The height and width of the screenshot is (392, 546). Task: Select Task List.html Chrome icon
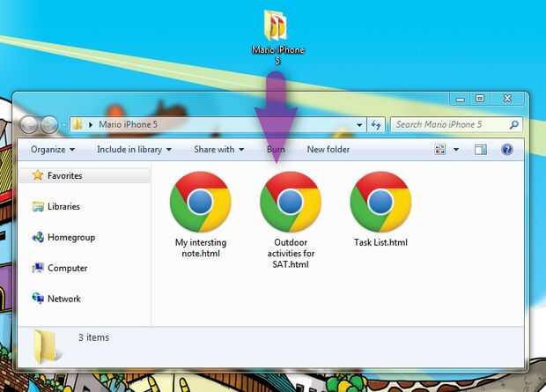click(380, 202)
